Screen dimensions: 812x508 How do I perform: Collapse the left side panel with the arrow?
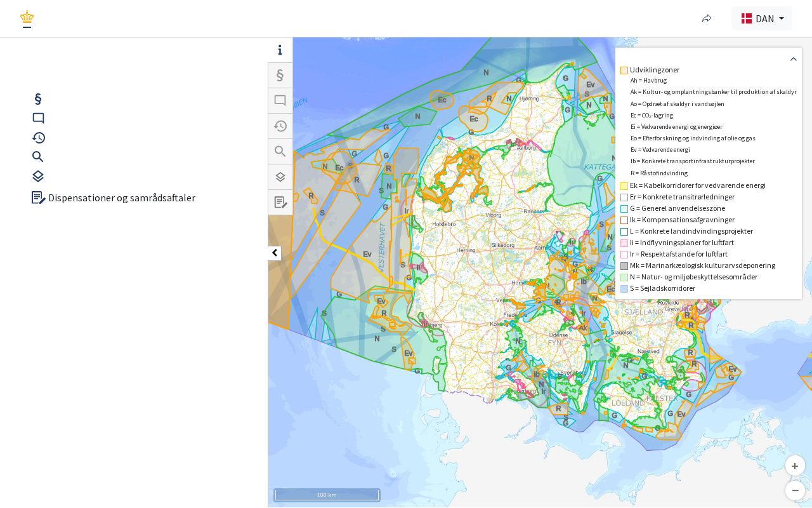click(274, 253)
